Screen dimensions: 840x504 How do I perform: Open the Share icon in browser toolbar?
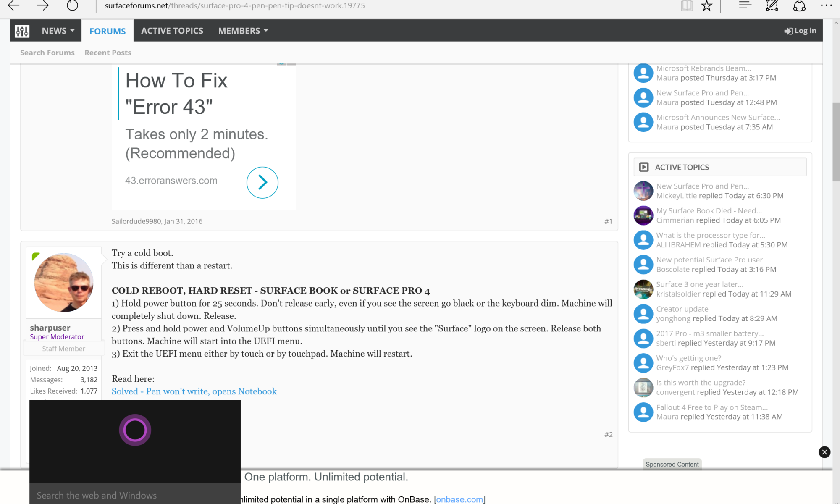point(799,5)
